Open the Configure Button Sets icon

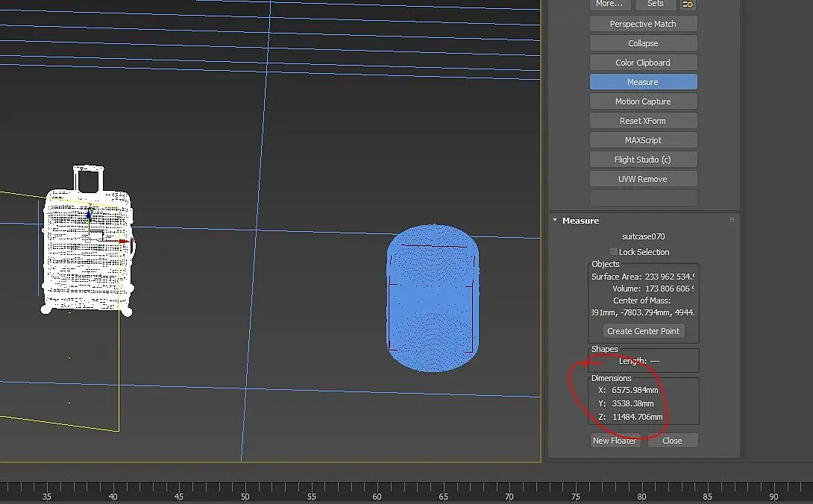[688, 4]
